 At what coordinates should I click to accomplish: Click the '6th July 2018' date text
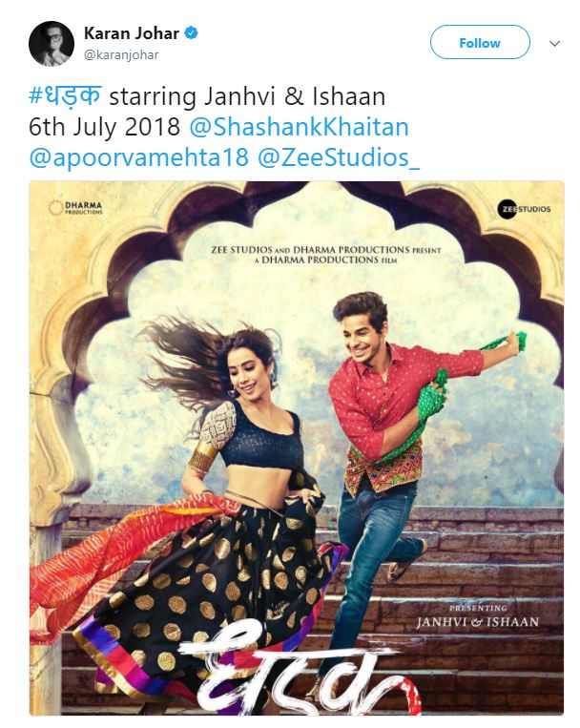105,127
